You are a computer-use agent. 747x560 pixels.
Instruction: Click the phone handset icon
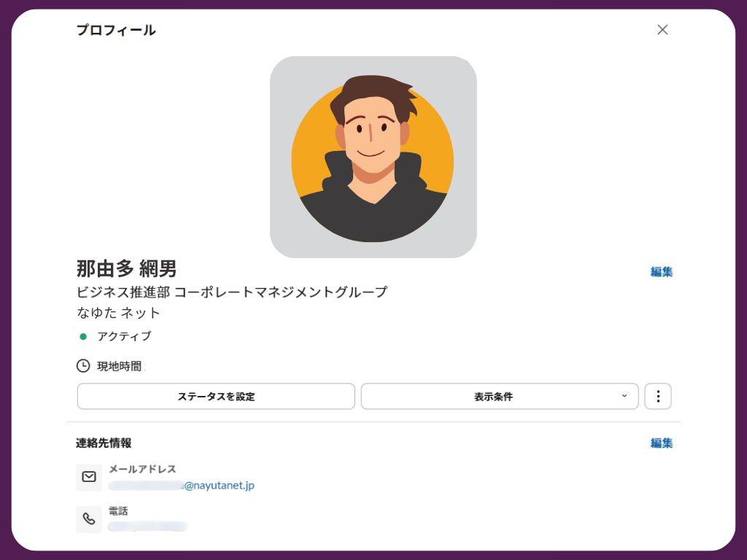pyautogui.click(x=89, y=519)
